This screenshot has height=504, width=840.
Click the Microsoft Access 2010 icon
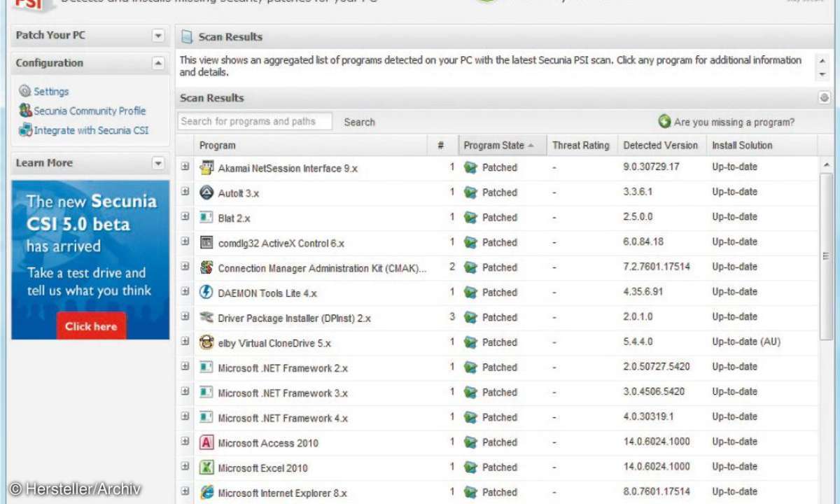click(x=206, y=442)
